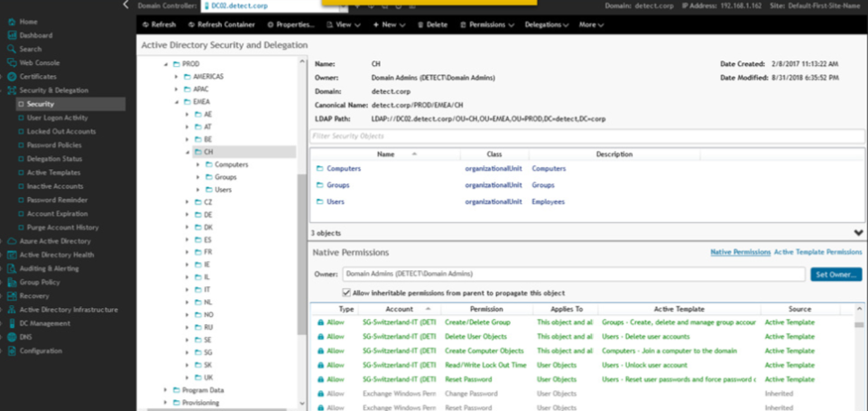The width and height of the screenshot is (868, 411).
Task: Open Certificates via its sidebar icon
Action: (12, 77)
